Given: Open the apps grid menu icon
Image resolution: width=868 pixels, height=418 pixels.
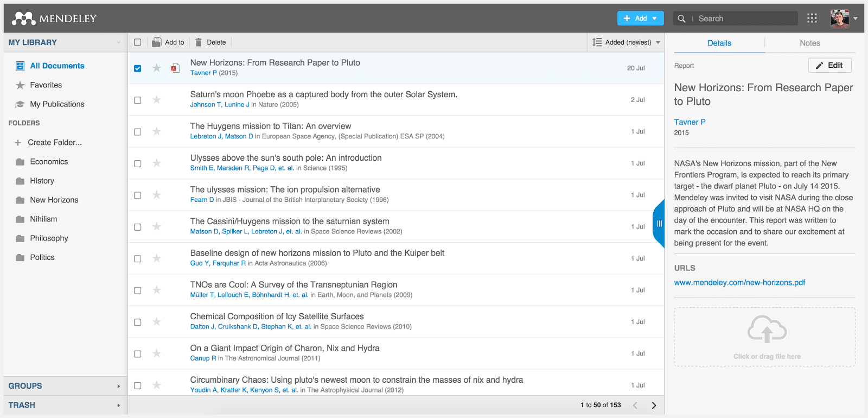Looking at the screenshot, I should click(812, 18).
